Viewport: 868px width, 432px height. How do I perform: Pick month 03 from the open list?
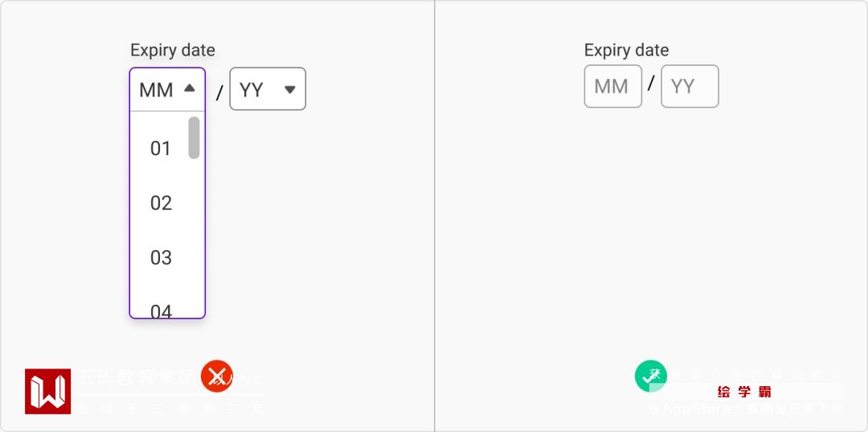pyautogui.click(x=161, y=258)
